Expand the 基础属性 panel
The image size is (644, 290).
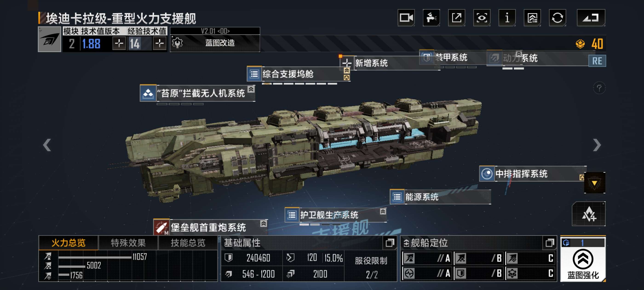pyautogui.click(x=389, y=243)
